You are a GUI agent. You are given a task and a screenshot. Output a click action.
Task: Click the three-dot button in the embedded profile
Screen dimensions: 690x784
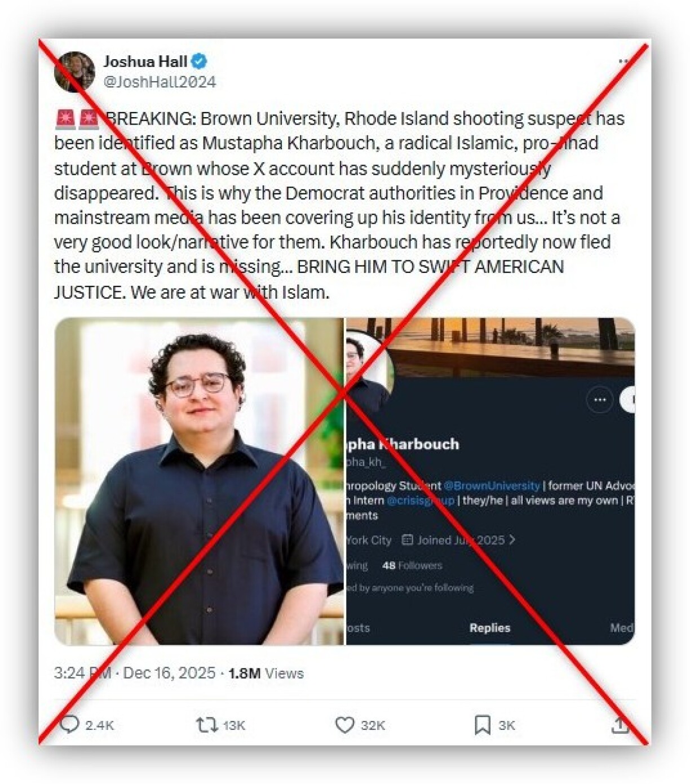[600, 400]
